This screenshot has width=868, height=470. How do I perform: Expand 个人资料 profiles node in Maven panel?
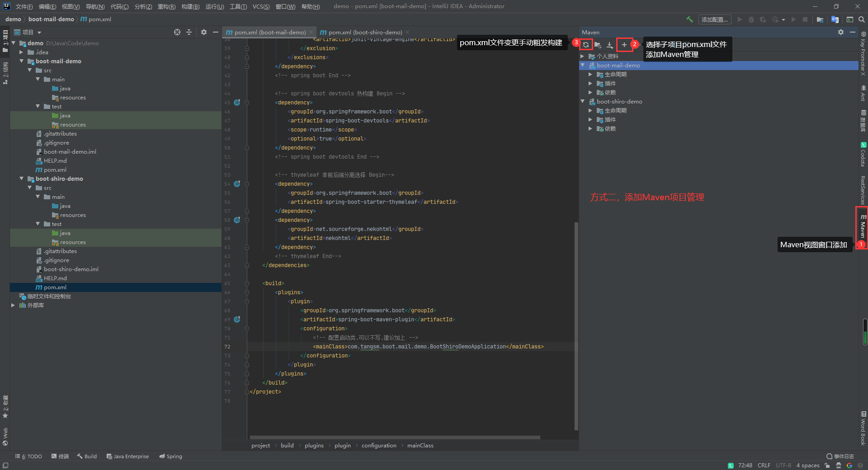[x=583, y=56]
